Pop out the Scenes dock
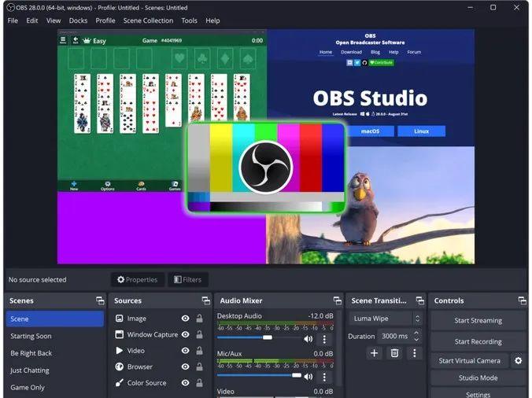Viewport: 532px width, 398px height. point(100,300)
